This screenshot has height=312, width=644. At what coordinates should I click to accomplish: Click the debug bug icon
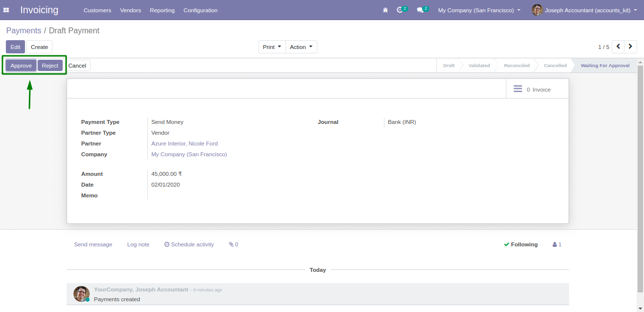(385, 10)
